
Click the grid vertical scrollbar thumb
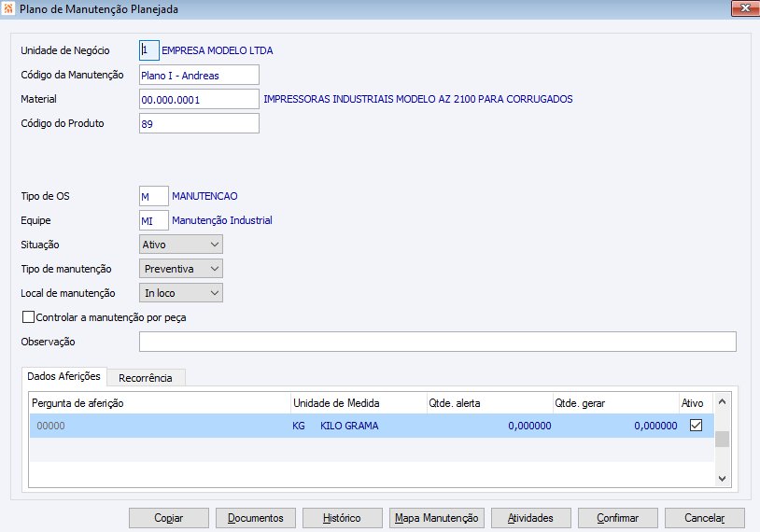pos(722,439)
